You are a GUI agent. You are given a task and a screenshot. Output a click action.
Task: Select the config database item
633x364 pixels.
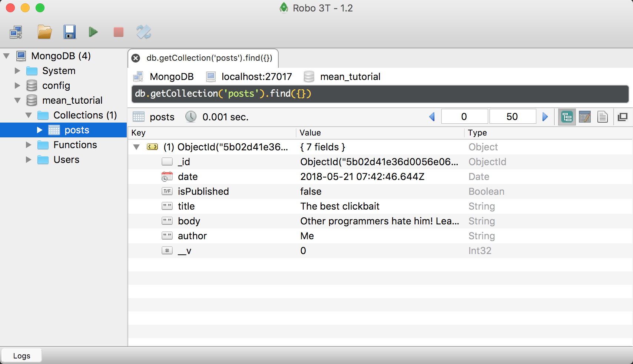click(x=56, y=86)
